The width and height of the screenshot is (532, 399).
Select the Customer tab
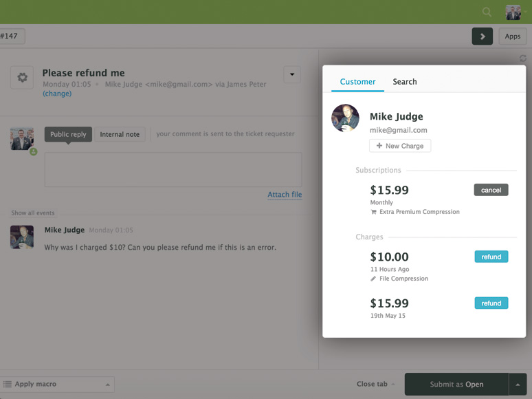pyautogui.click(x=357, y=82)
